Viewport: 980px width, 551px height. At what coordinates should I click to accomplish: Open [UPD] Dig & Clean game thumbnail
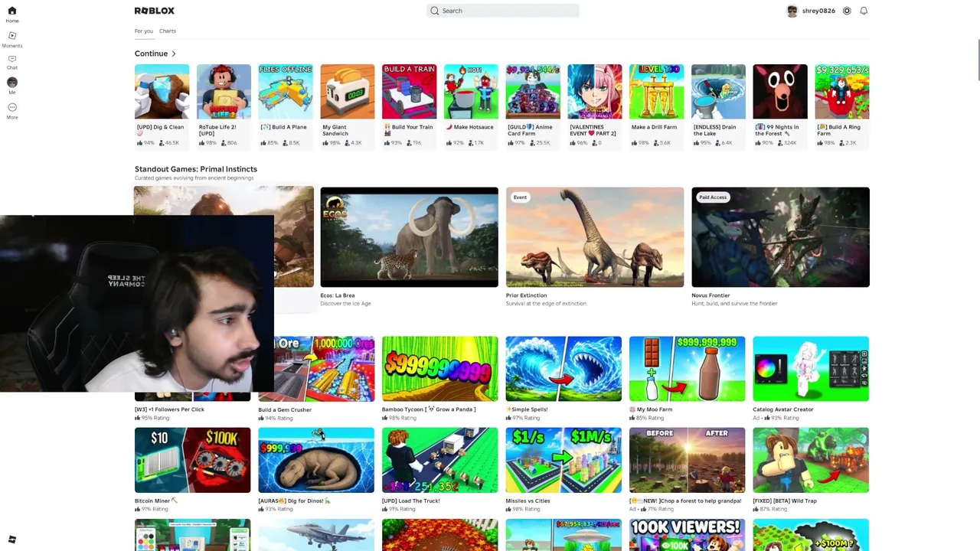(x=162, y=92)
